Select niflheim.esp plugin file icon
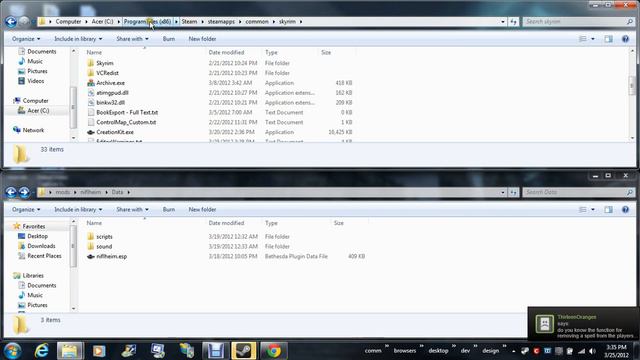The width and height of the screenshot is (640, 360). (91, 256)
